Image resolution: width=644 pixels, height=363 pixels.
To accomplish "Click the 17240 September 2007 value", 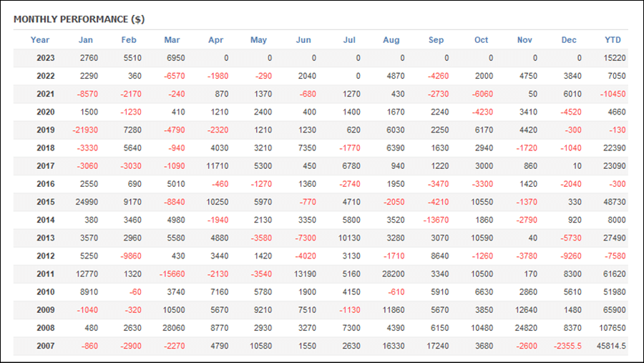I will 438,346.
